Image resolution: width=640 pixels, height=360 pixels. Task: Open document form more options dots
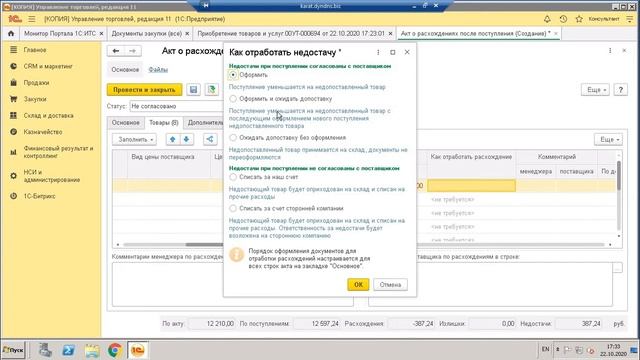pos(610,51)
